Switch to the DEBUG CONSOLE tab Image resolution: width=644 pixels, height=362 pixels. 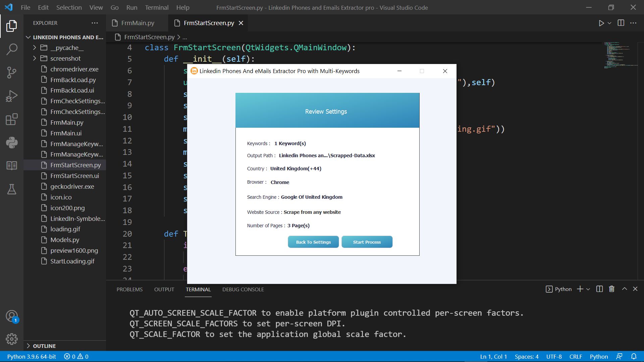tap(243, 289)
